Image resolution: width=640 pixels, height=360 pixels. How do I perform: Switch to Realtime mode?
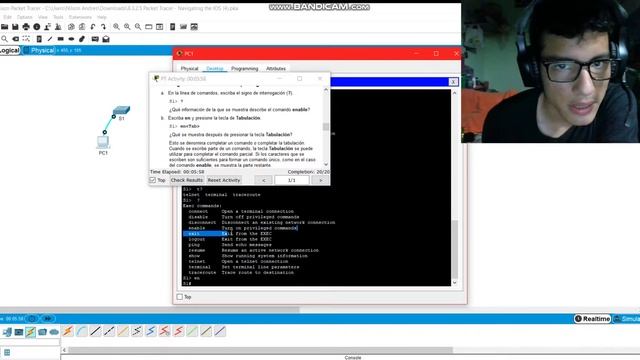point(592,319)
